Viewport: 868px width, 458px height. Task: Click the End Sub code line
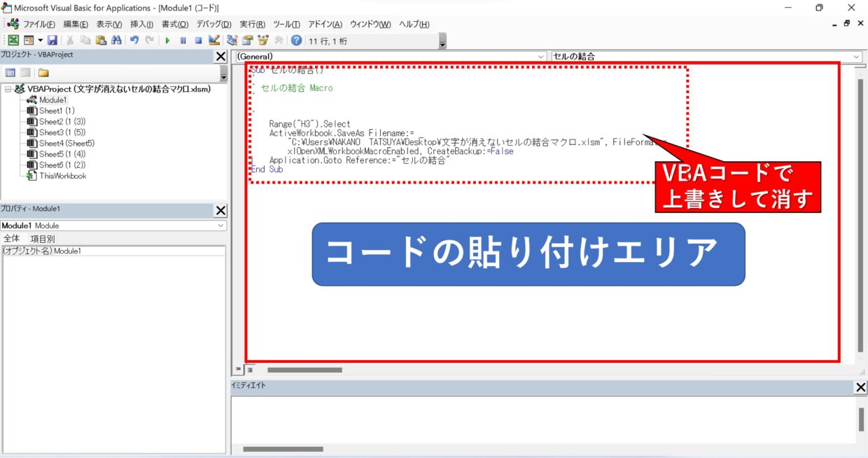click(x=267, y=169)
